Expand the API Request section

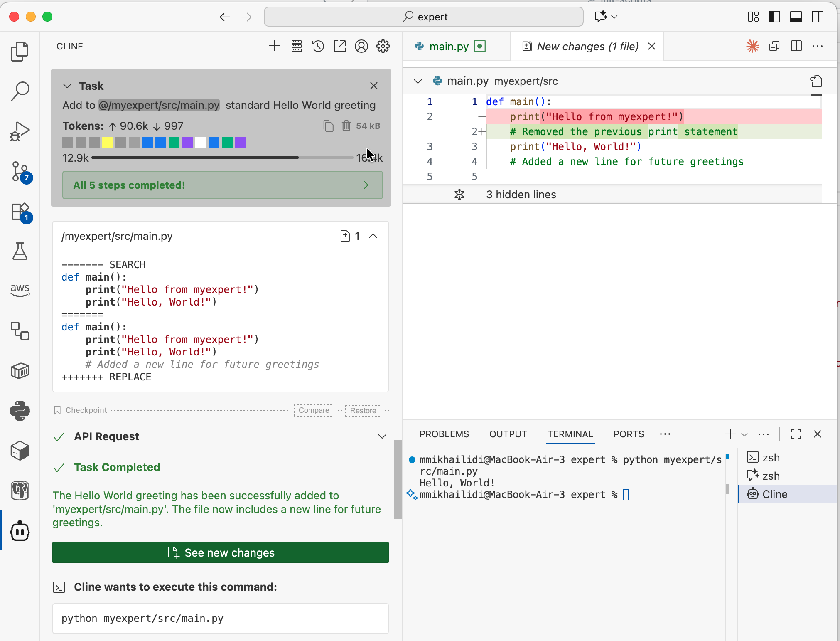[382, 436]
